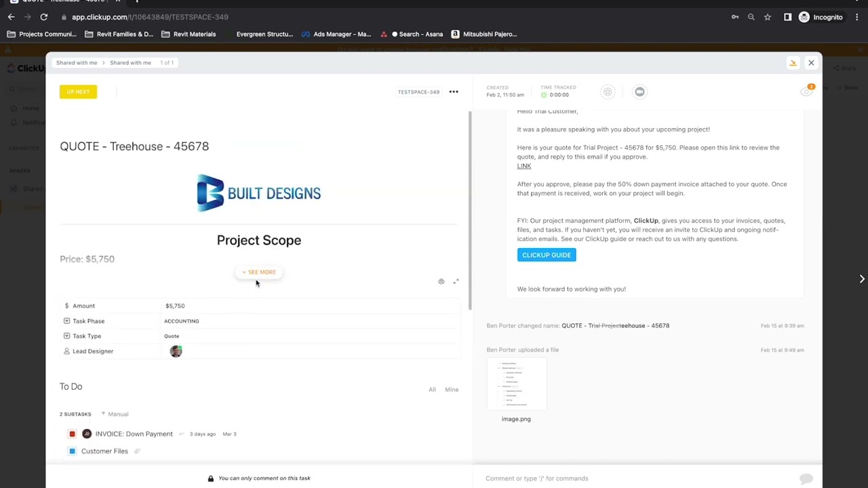This screenshot has height=488, width=868.
Task: Open the Revit Materials bookmark folder
Action: pyautogui.click(x=189, y=34)
